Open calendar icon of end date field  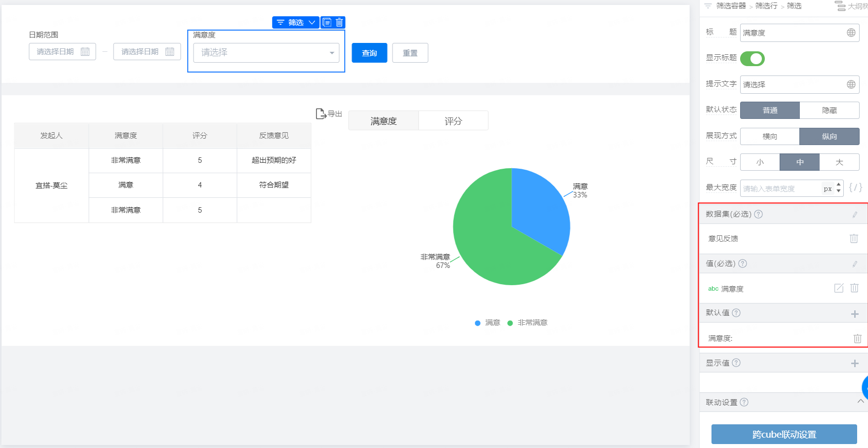pos(170,51)
